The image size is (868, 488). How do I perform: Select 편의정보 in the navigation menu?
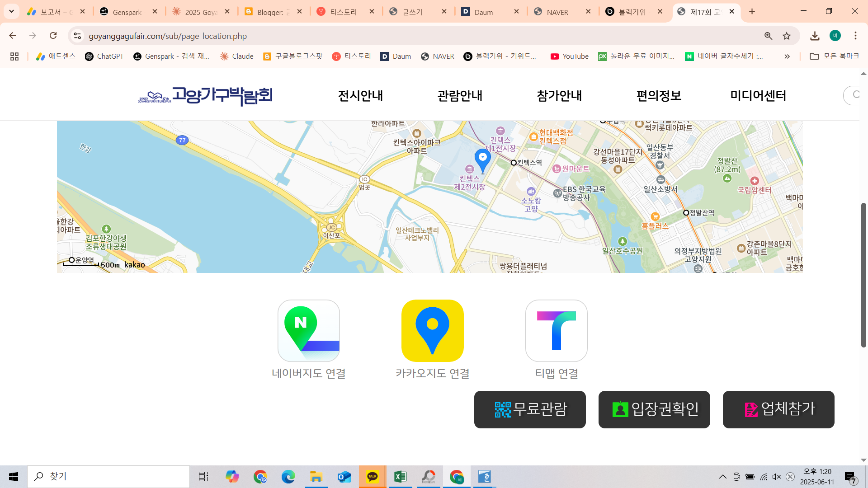[x=659, y=95]
